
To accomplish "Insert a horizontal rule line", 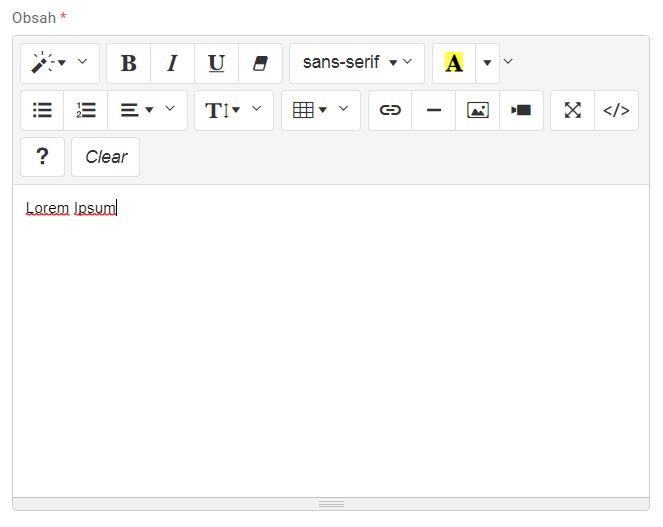I will tap(434, 110).
